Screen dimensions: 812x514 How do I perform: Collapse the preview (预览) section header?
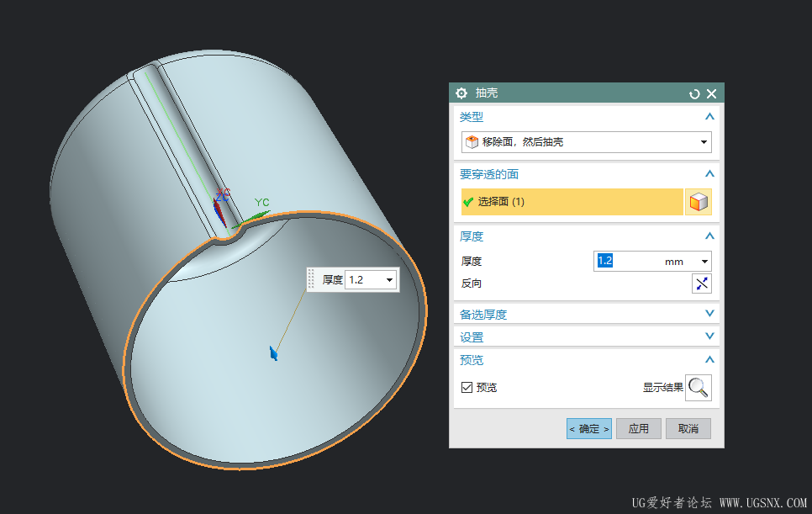(709, 359)
